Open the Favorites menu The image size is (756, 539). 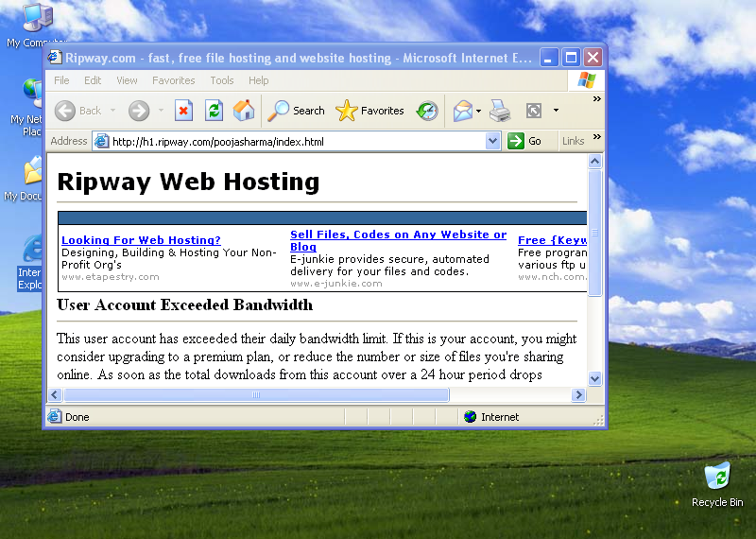pos(174,80)
